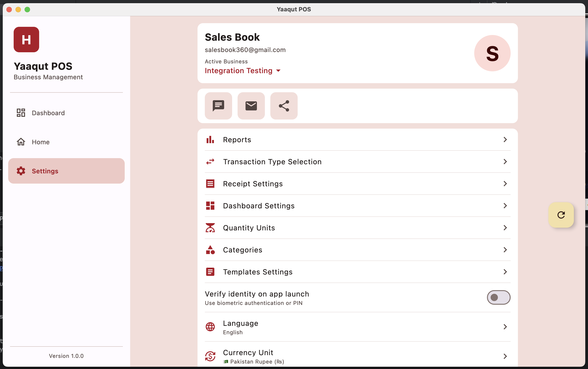Screen dimensions: 588x369
Task: Click the yellow reload button on right edge
Action: pyautogui.click(x=561, y=215)
